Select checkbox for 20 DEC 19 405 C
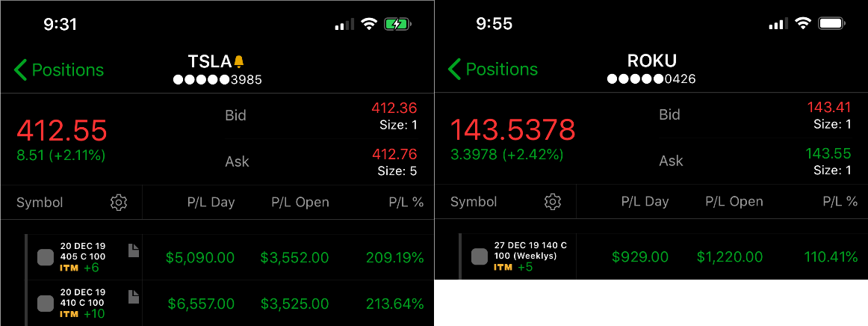 46,257
